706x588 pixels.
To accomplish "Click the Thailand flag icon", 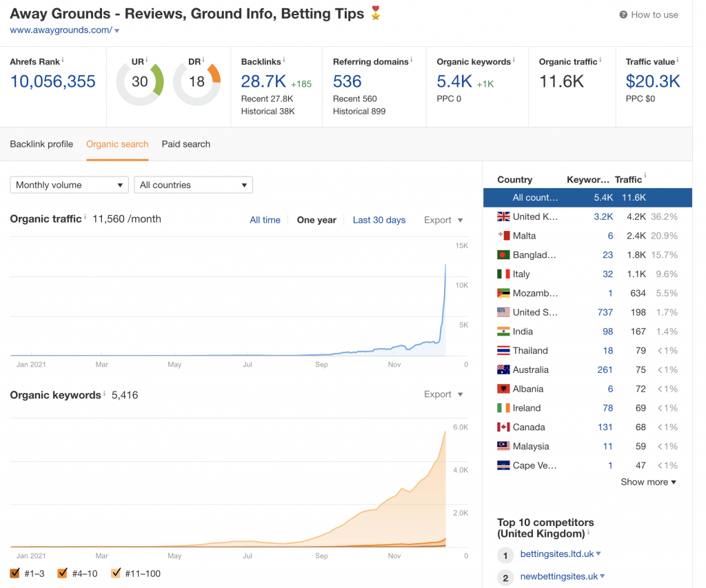I will coord(503,350).
